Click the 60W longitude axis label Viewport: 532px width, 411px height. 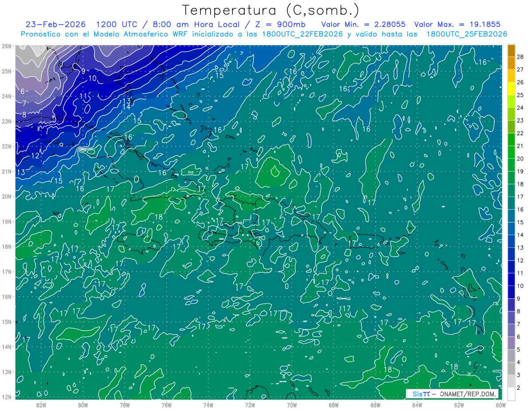point(500,405)
